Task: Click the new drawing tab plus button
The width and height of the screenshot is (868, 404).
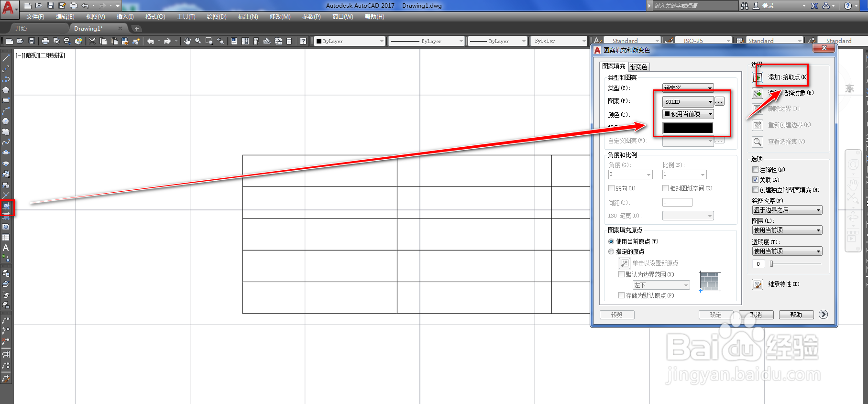Action: (137, 29)
